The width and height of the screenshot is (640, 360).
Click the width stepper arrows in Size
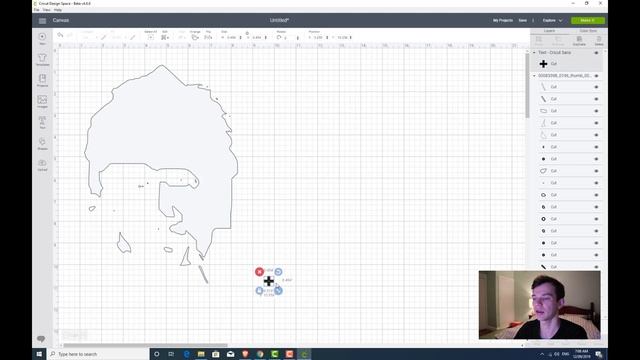tap(241, 38)
